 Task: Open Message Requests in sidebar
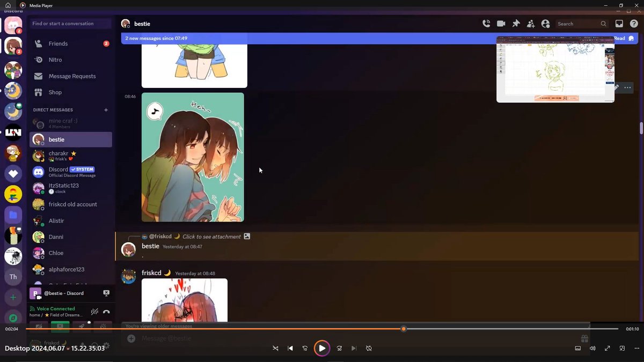point(71,76)
